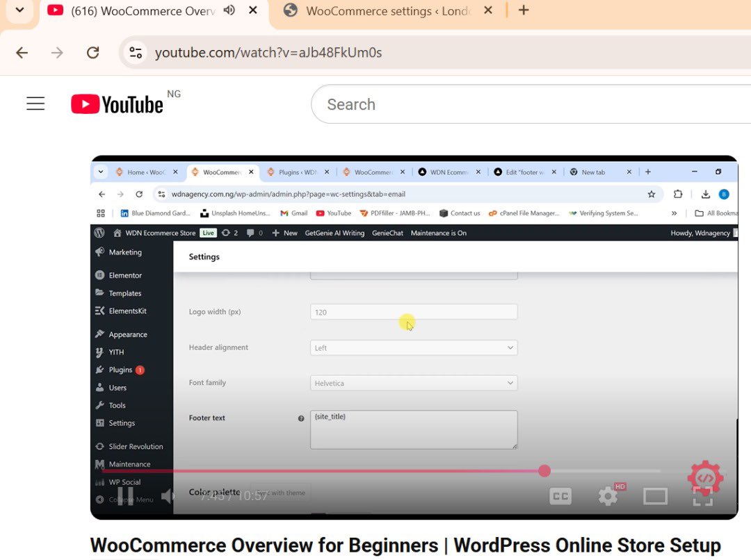Reload the YouTube page
The height and width of the screenshot is (560, 751).
coord(93,52)
